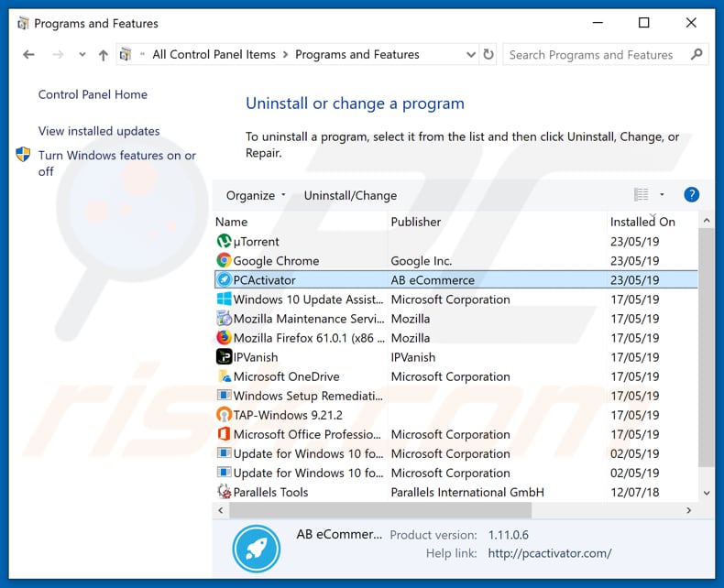The width and height of the screenshot is (724, 588).
Task: Click the Microsoft Office Professional icon
Action: point(224,434)
